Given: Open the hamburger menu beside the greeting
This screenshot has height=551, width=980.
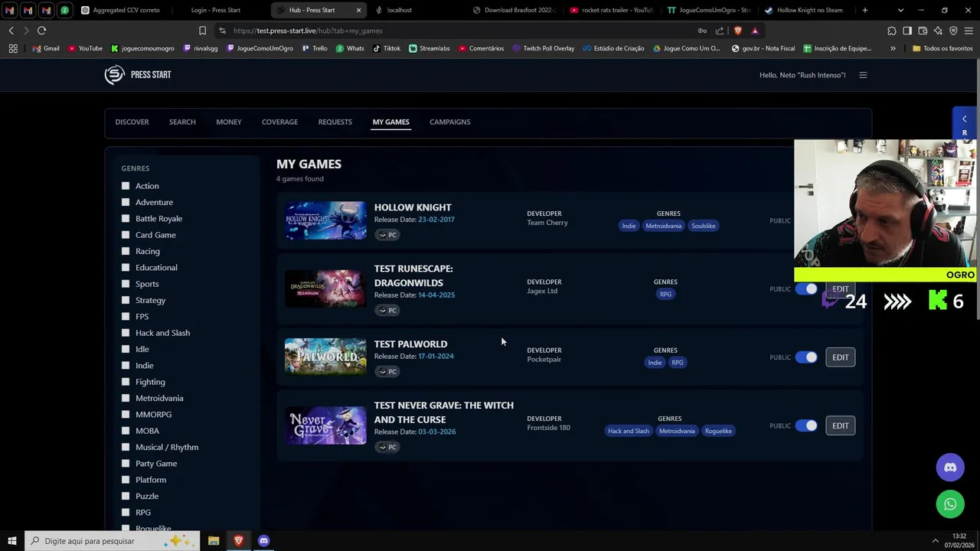Looking at the screenshot, I should tap(863, 75).
